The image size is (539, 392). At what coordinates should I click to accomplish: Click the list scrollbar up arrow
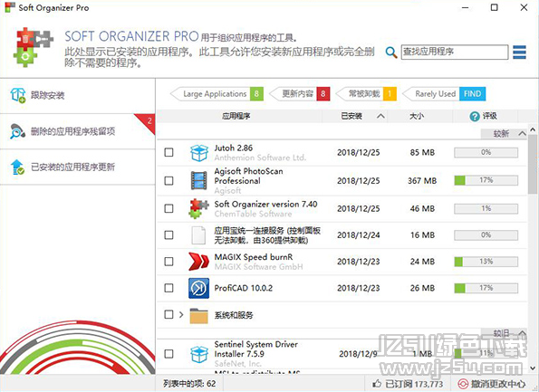pyautogui.click(x=533, y=129)
